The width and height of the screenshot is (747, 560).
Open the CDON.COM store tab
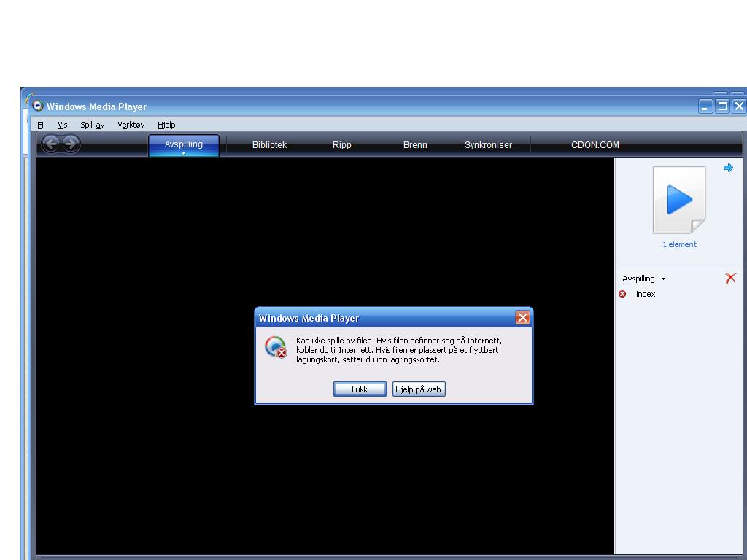coord(595,145)
